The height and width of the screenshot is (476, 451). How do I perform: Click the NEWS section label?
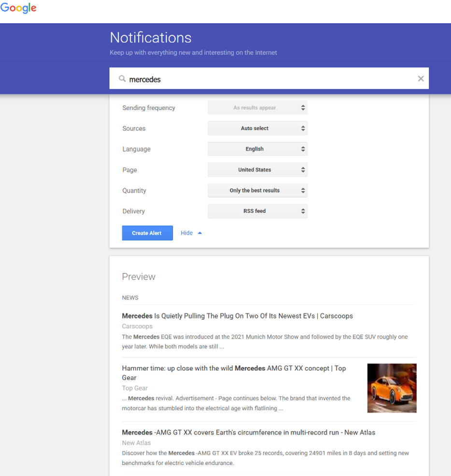point(130,298)
